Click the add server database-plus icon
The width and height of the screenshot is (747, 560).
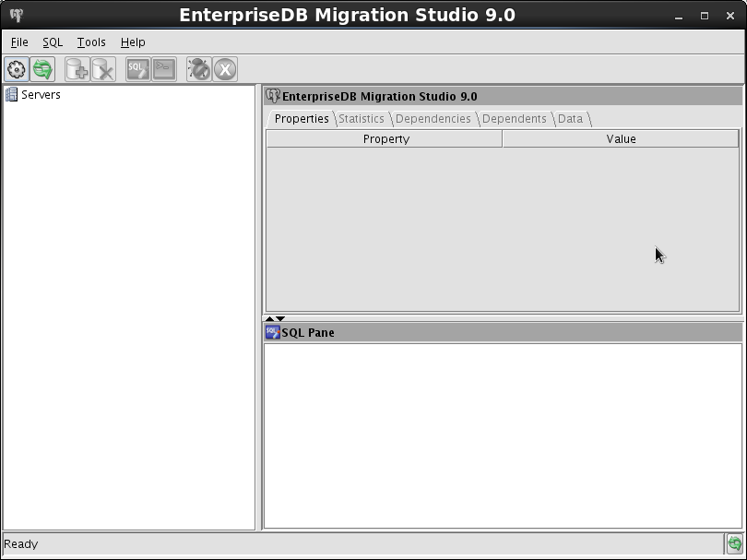pyautogui.click(x=77, y=69)
